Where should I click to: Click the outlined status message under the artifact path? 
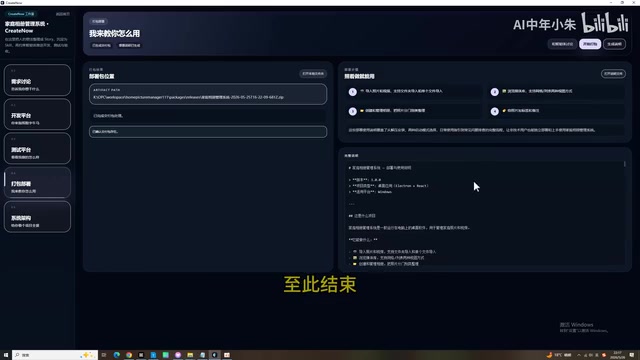208,132
